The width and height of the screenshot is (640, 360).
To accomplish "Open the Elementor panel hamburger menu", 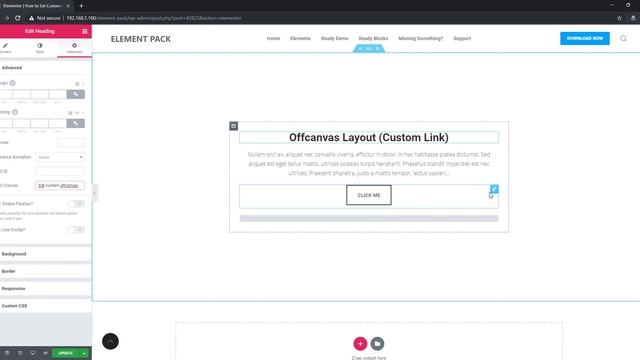I will pyautogui.click(x=84, y=31).
